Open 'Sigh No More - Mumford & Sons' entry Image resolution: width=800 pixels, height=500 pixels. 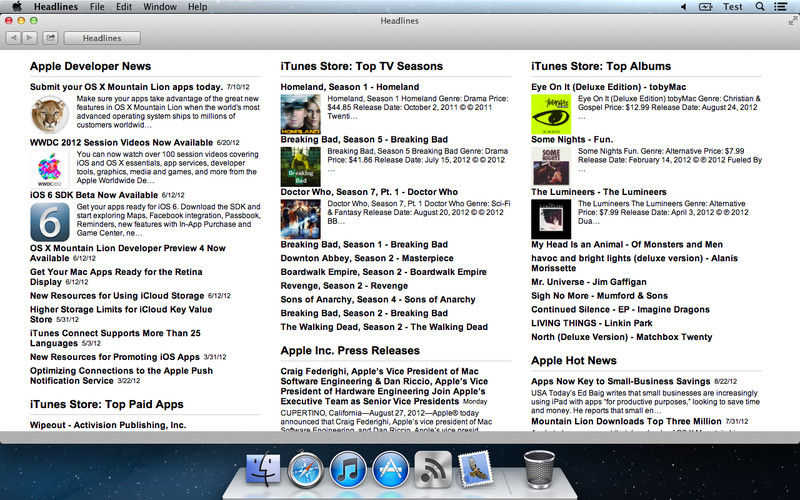click(x=599, y=296)
